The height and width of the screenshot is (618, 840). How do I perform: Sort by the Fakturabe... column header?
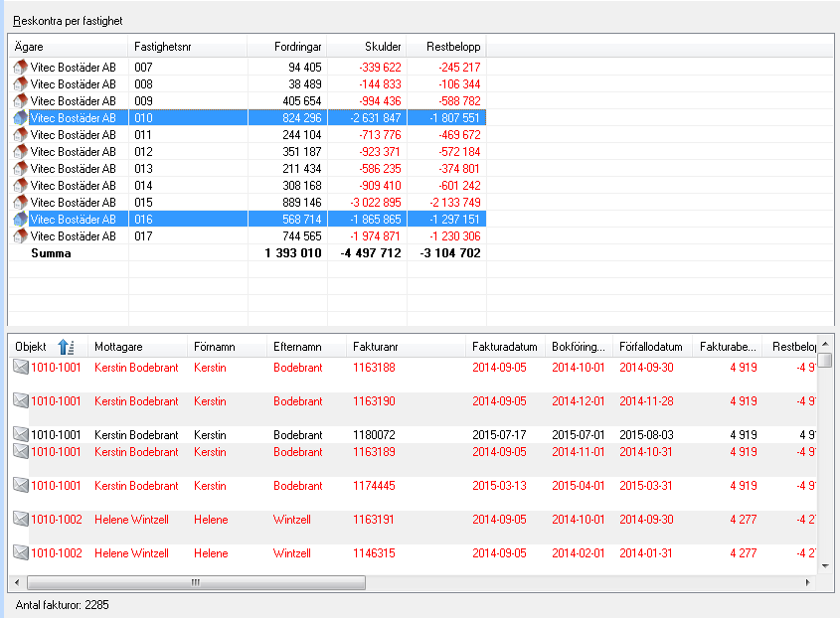click(x=728, y=347)
